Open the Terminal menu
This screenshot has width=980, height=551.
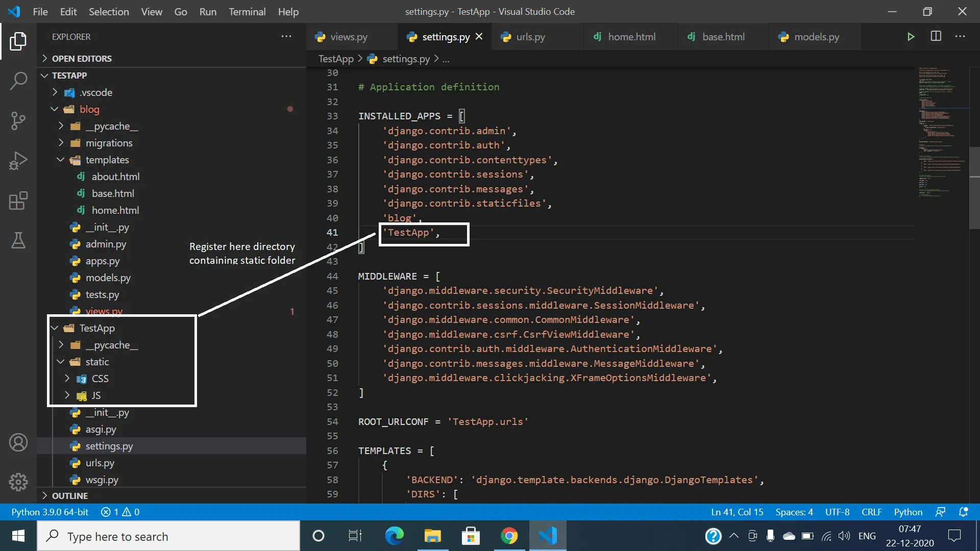247,12
